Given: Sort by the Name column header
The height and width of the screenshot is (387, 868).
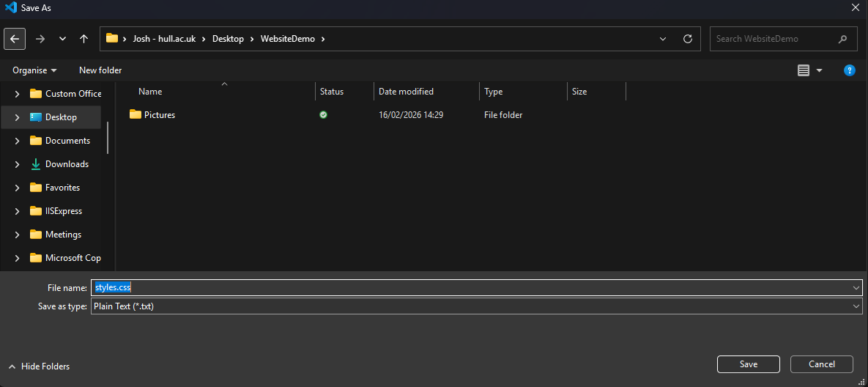Looking at the screenshot, I should coord(150,92).
